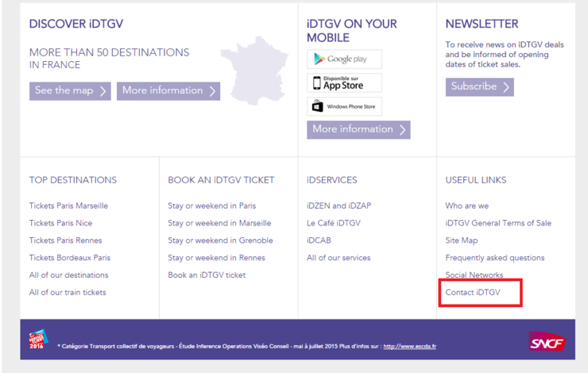
Task: Click the iDSERVICES heading
Action: point(332,180)
